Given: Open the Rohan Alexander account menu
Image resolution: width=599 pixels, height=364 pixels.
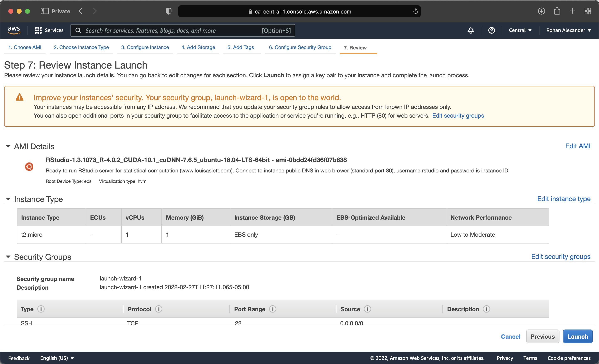Looking at the screenshot, I should click(568, 30).
